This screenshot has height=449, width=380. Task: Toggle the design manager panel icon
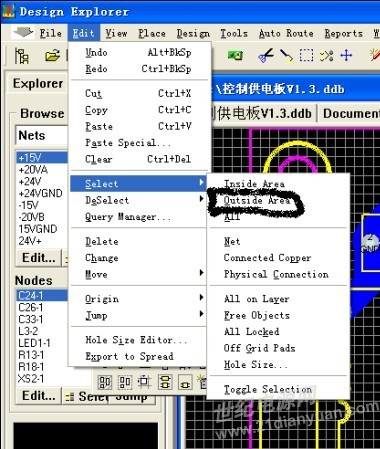coord(22,56)
